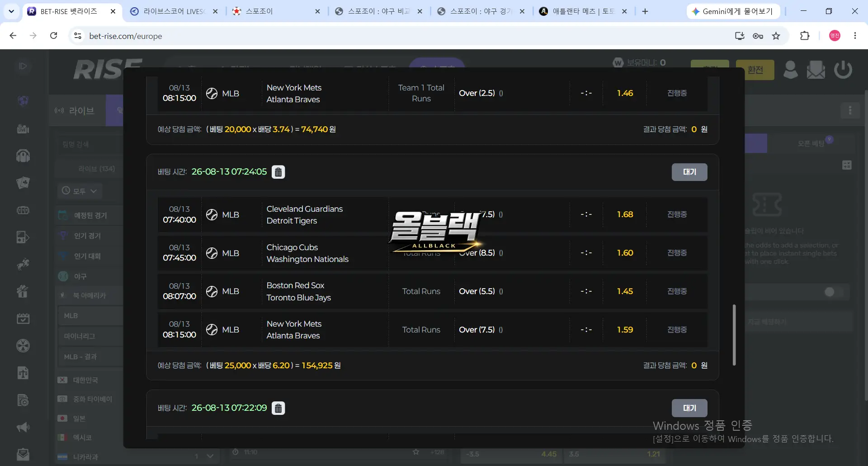The width and height of the screenshot is (868, 466).
Task: Click the install app icon in address bar
Action: [740, 36]
